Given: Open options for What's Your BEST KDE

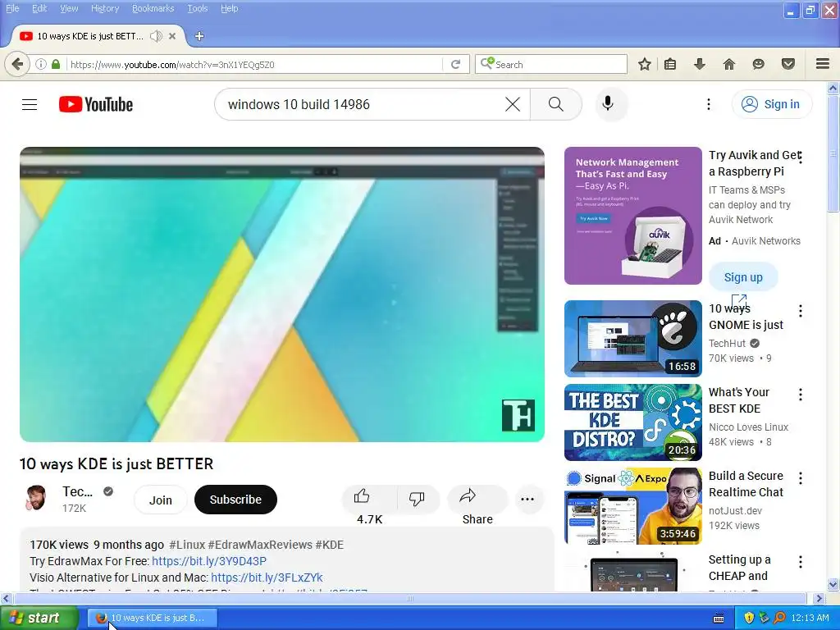Looking at the screenshot, I should pos(801,395).
